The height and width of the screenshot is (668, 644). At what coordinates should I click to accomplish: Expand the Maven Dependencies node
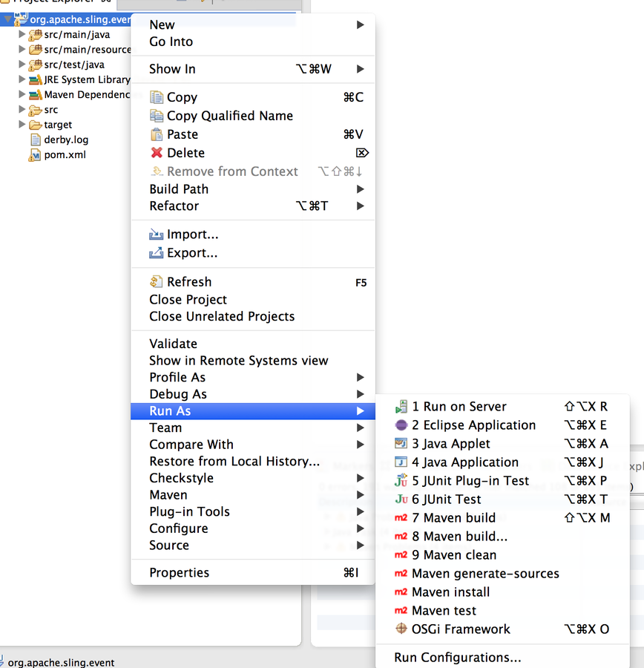coord(22,94)
